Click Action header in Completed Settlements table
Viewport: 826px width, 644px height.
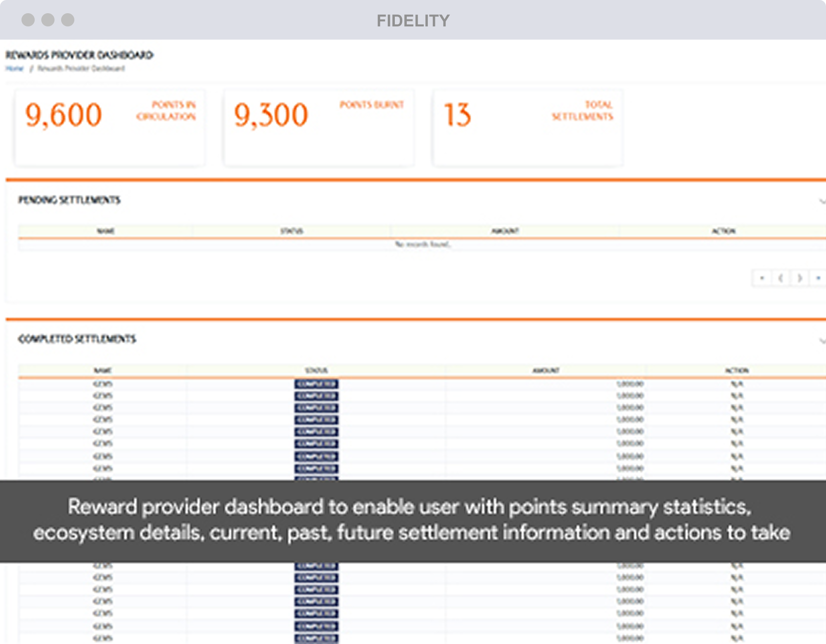coord(737,370)
